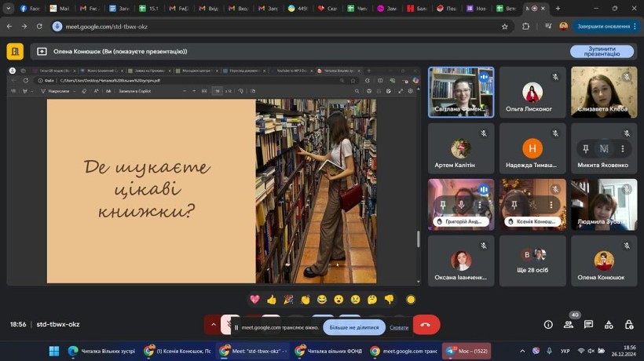Pin Ксенія Конюшок's tile
The width and height of the screenshot is (644, 361).
click(x=514, y=204)
